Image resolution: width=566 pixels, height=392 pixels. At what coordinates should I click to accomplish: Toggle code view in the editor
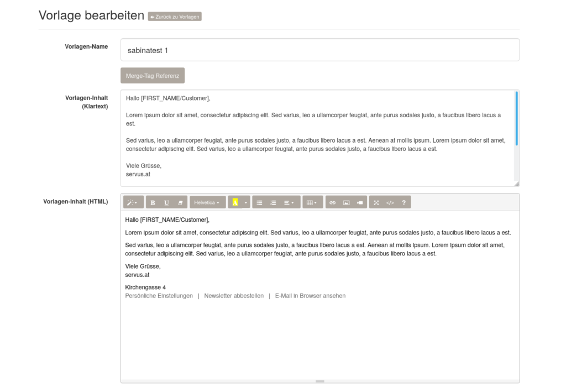coord(390,202)
